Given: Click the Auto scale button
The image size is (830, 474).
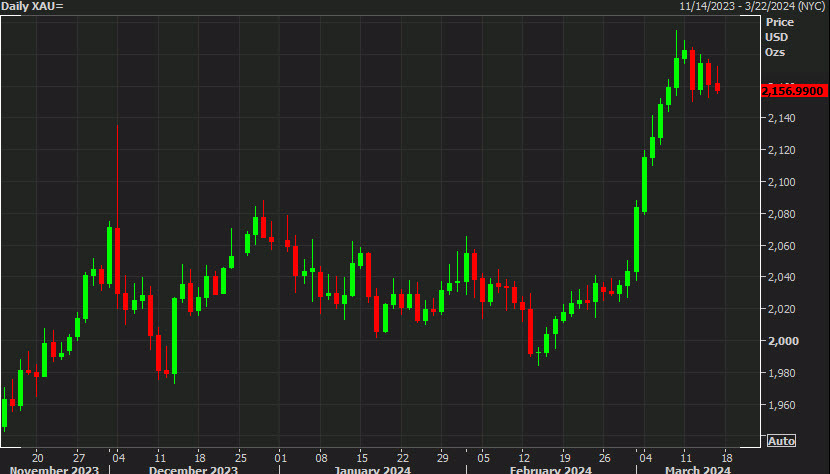Looking at the screenshot, I should pos(781,441).
